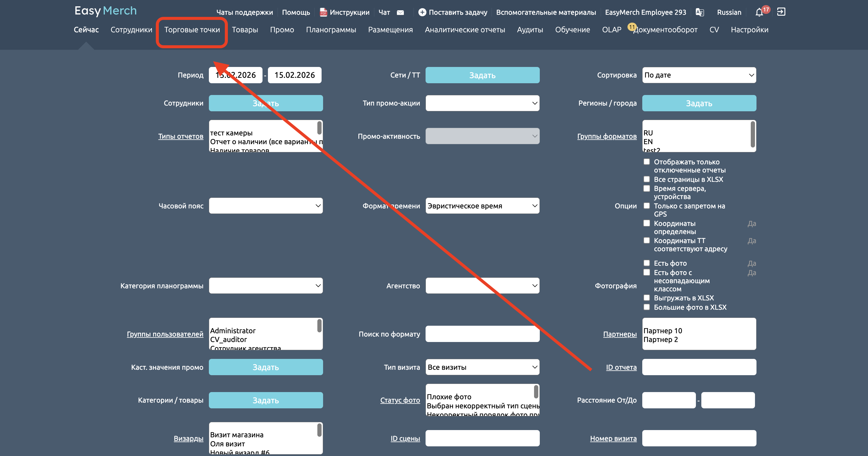The image size is (868, 456).
Task: Click the logout icon in header
Action: tap(781, 12)
